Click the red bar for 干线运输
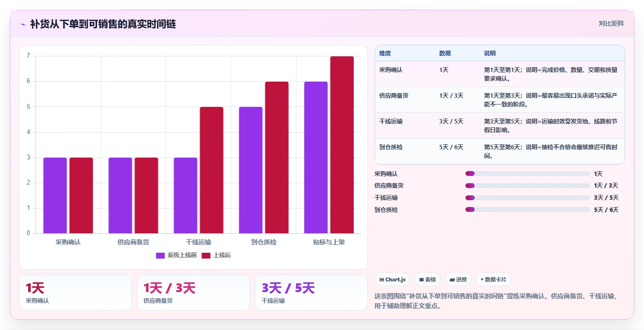This screenshot has height=330, width=644. (x=212, y=170)
